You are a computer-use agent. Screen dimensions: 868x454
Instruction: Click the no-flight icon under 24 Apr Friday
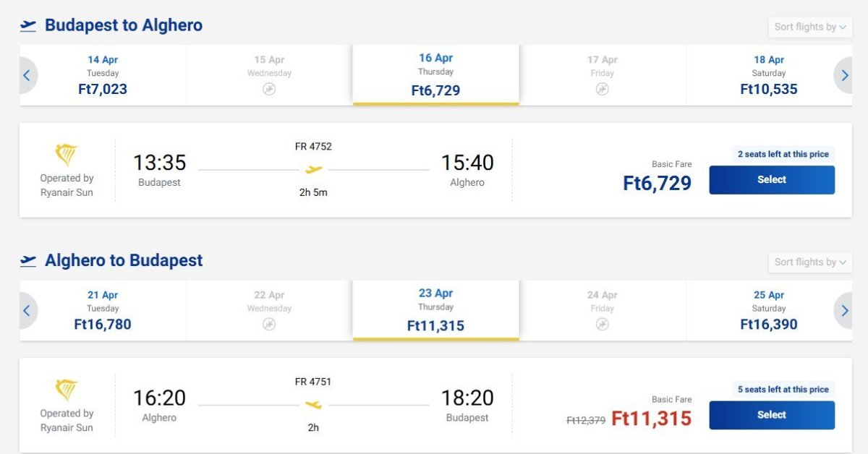coord(602,325)
